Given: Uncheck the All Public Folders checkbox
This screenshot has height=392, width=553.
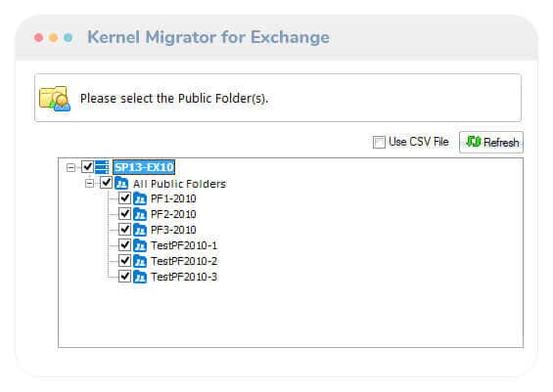Looking at the screenshot, I should coord(106,183).
